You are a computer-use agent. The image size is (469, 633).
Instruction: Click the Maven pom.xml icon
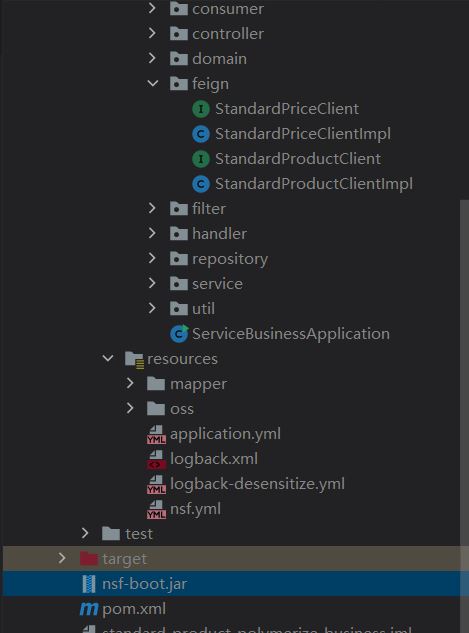click(89, 609)
